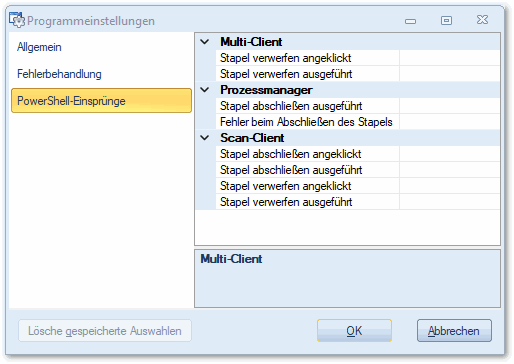The width and height of the screenshot is (514, 364).
Task: Click the Programmeinstellungen gear icon in title bar
Action: pyautogui.click(x=17, y=20)
